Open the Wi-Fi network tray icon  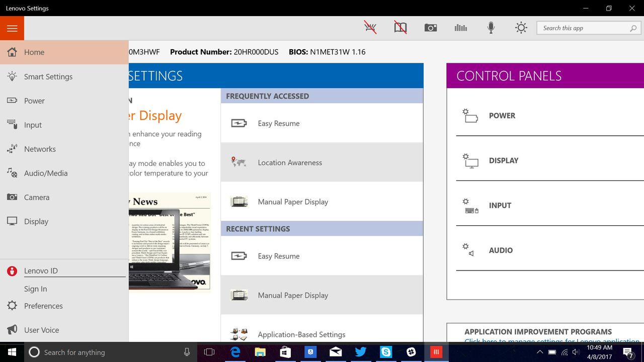[x=564, y=352]
